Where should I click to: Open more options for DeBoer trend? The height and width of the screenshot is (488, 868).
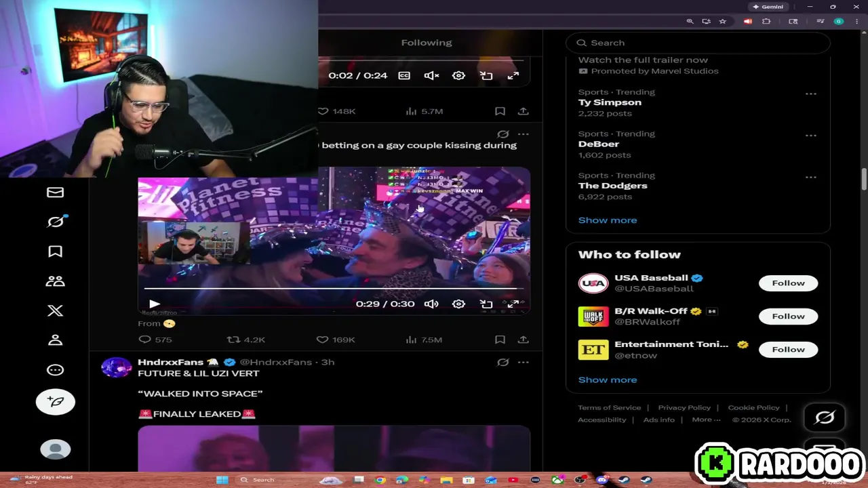pos(810,135)
